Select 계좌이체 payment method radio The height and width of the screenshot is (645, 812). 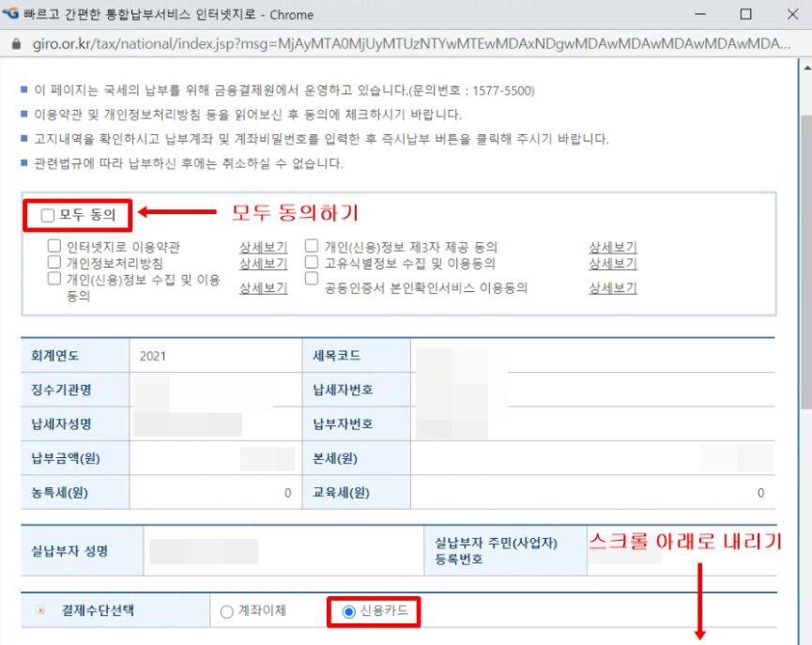pyautogui.click(x=226, y=612)
